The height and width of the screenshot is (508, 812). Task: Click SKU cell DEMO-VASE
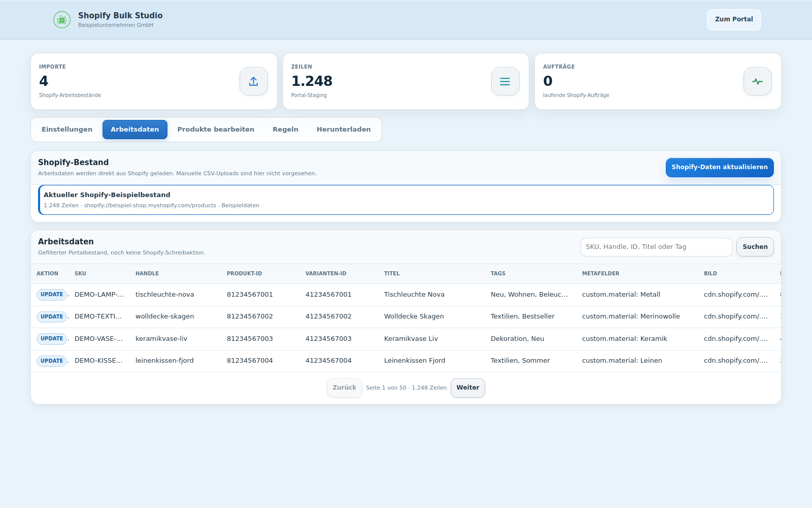click(x=99, y=339)
